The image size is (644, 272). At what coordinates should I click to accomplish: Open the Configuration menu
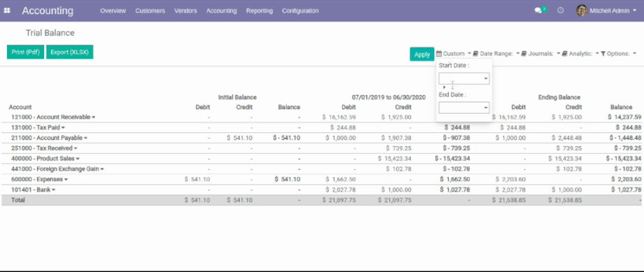300,10
